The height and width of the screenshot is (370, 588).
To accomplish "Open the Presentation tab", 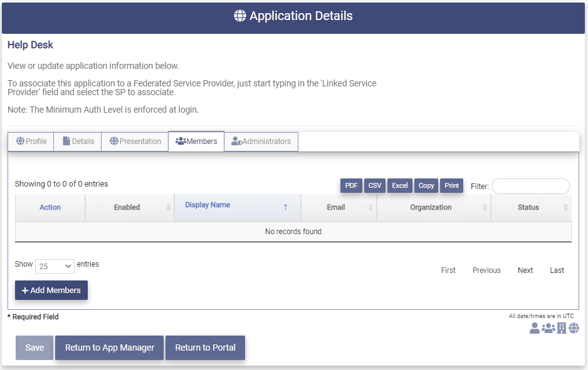I will pyautogui.click(x=135, y=141).
